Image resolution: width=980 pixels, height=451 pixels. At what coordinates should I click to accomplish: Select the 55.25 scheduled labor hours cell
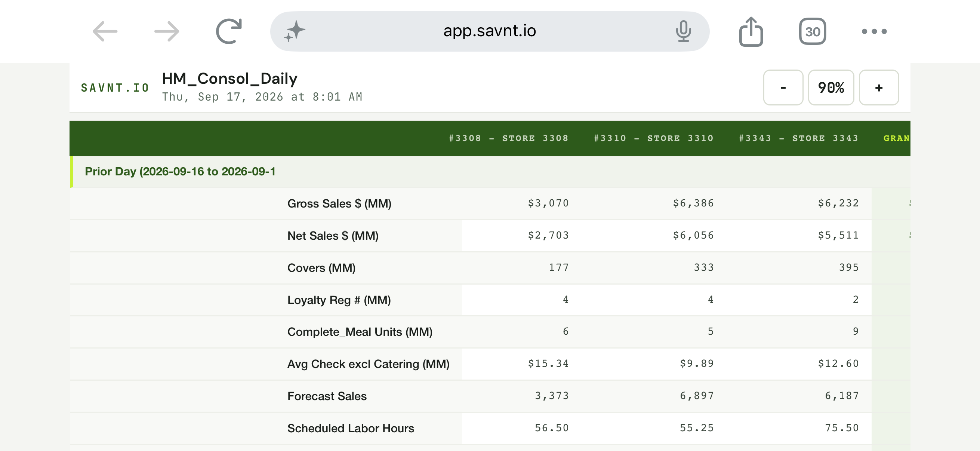tap(697, 428)
